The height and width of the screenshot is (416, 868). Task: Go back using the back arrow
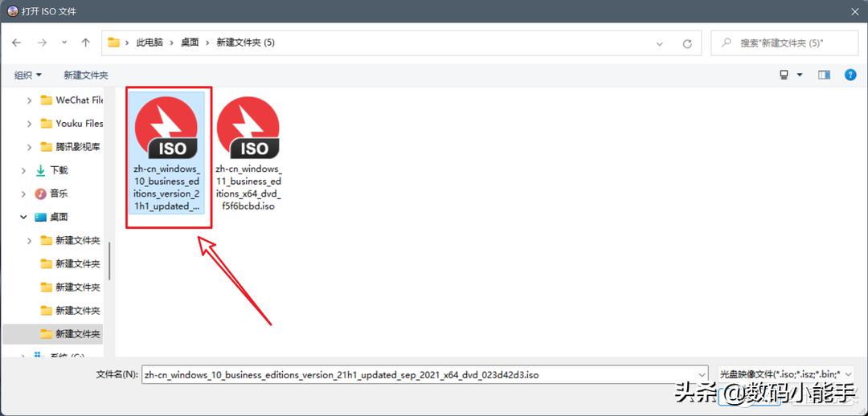click(x=17, y=43)
